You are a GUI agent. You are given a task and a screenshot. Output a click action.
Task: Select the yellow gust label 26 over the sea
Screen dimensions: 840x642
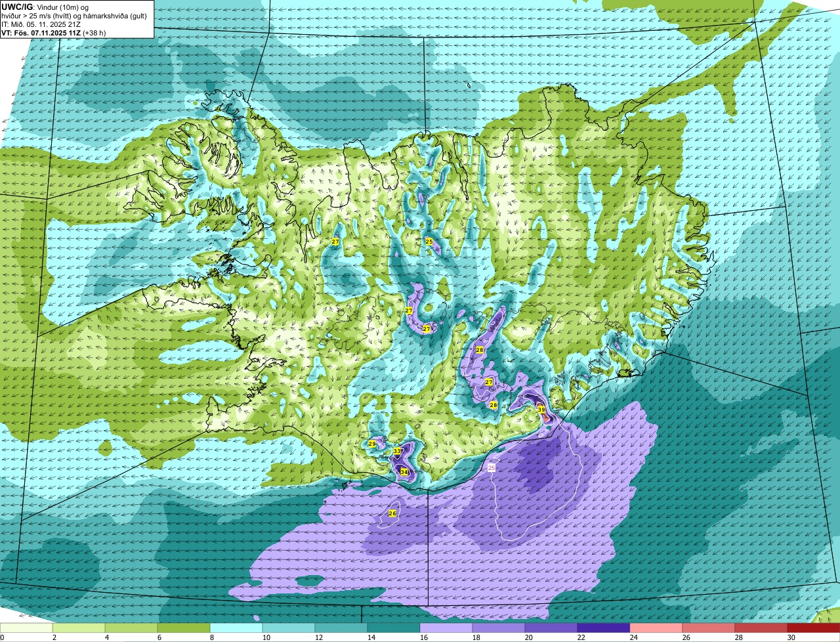pyautogui.click(x=392, y=513)
